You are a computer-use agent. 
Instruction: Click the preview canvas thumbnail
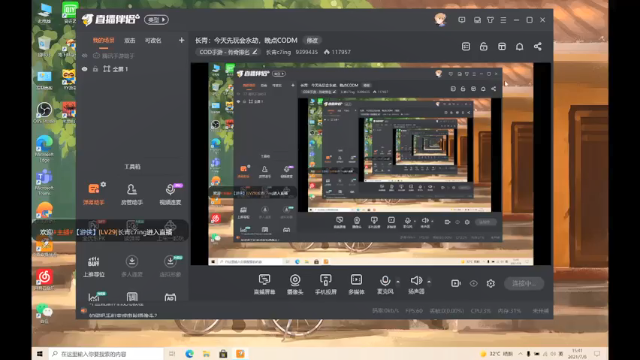click(x=371, y=164)
